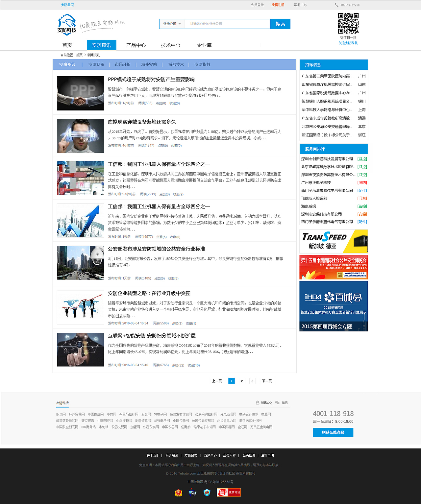Switch to the 安防资讯 navigation tab
Screen dimensions: 421x504
[x=101, y=45]
